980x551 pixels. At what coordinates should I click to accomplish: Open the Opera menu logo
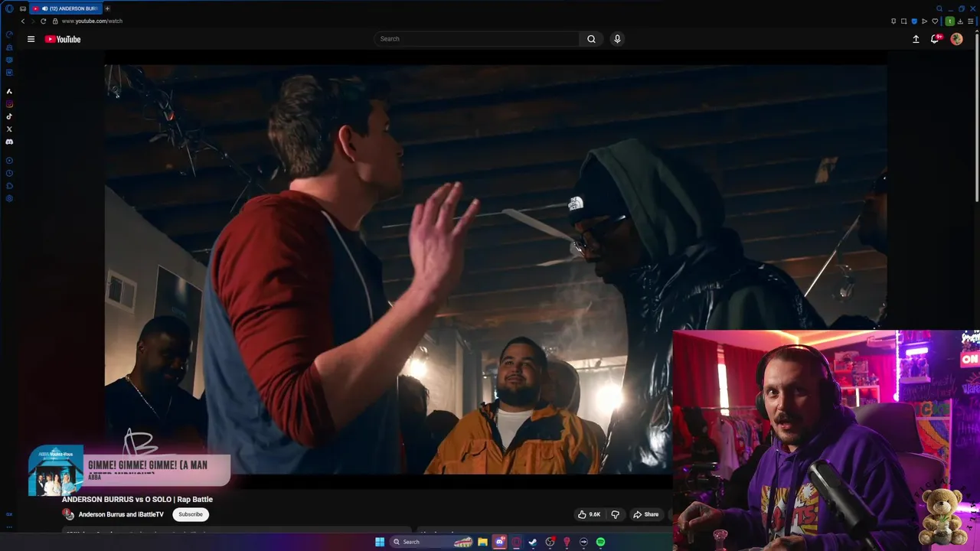[x=9, y=8]
